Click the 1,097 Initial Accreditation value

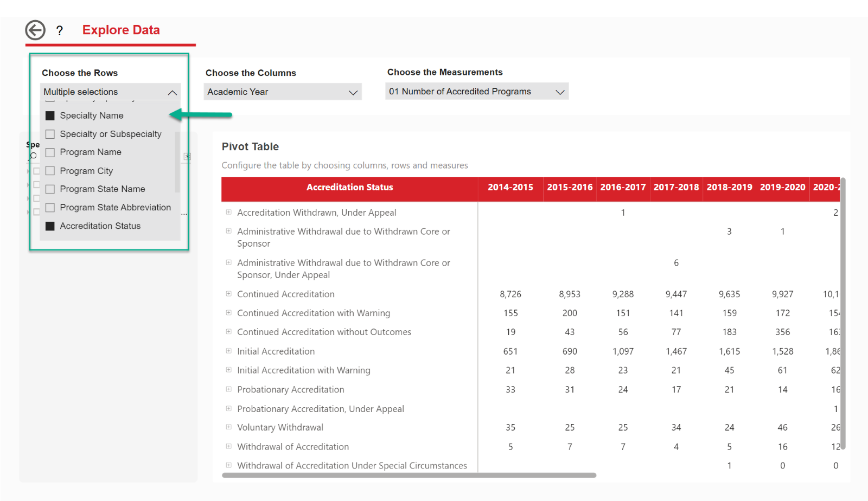click(x=623, y=351)
